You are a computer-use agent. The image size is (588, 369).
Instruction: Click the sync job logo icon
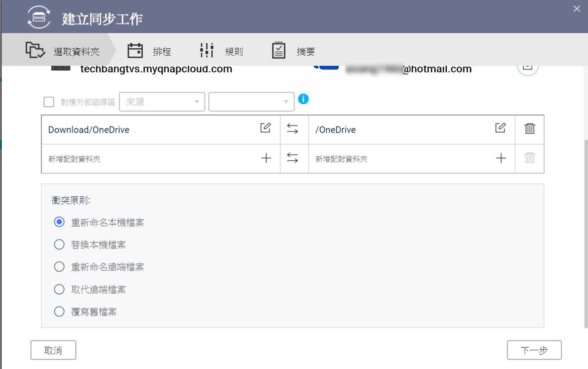pos(39,17)
